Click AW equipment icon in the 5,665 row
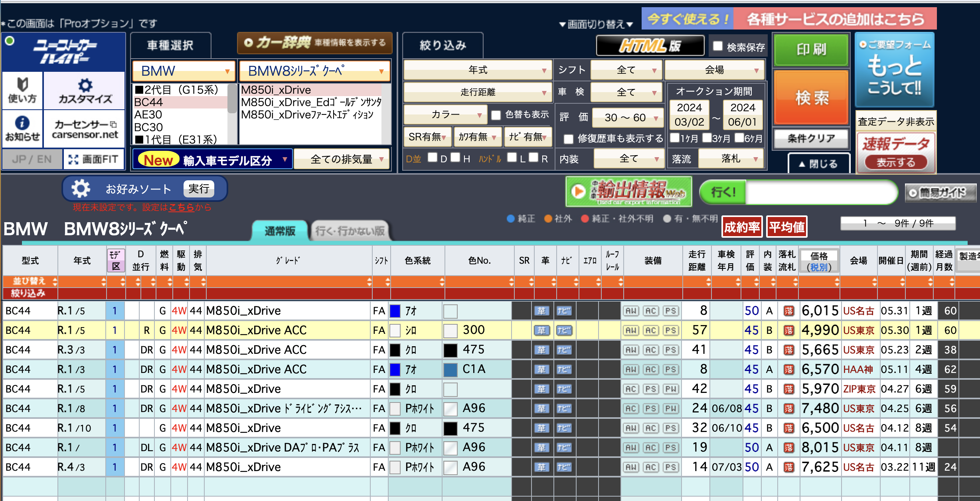The width and height of the screenshot is (980, 501). pyautogui.click(x=631, y=350)
